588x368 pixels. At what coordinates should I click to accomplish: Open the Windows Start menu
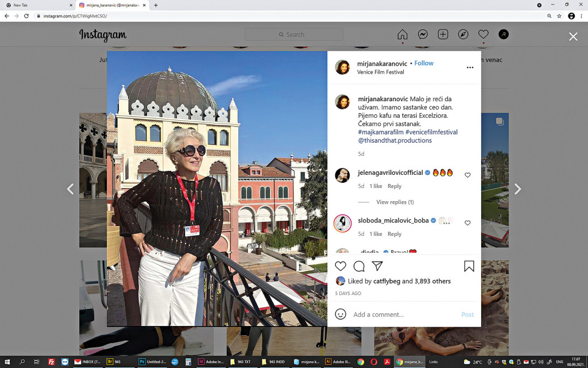[7, 362]
